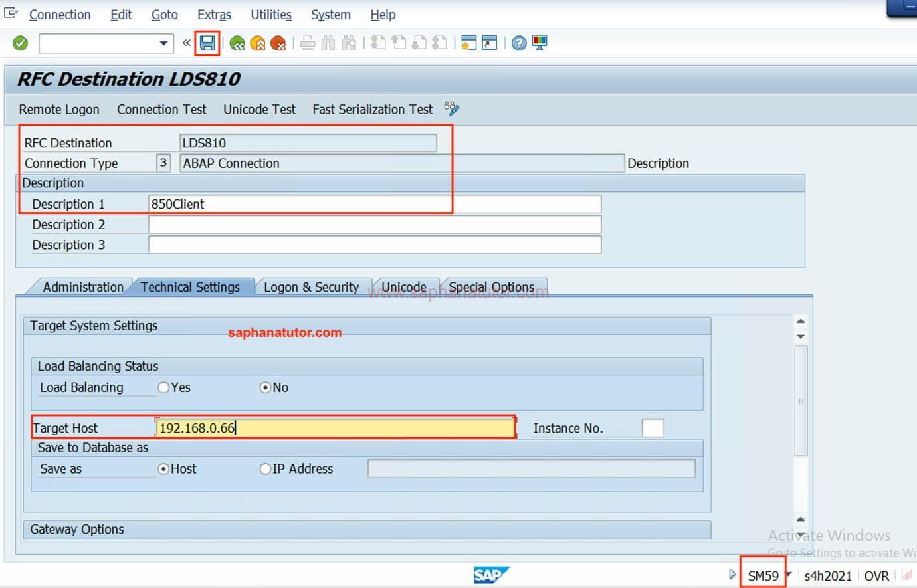Image resolution: width=917 pixels, height=588 pixels.
Task: Click the Description 1 field with 850Client
Action: click(375, 204)
